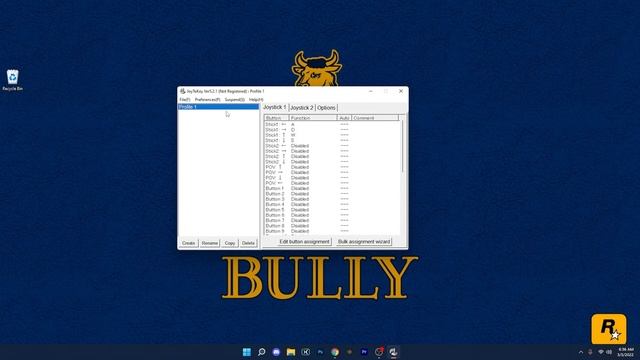
Task: Select the Button 7 row
Action: pyautogui.click(x=332, y=220)
